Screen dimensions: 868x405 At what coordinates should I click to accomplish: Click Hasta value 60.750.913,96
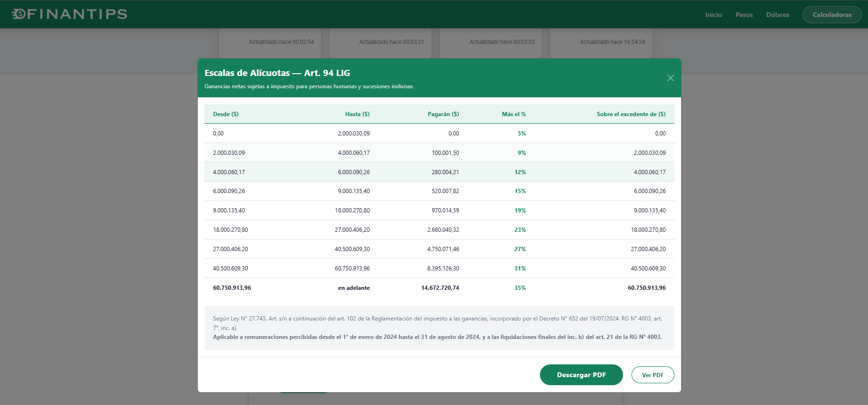tap(353, 269)
